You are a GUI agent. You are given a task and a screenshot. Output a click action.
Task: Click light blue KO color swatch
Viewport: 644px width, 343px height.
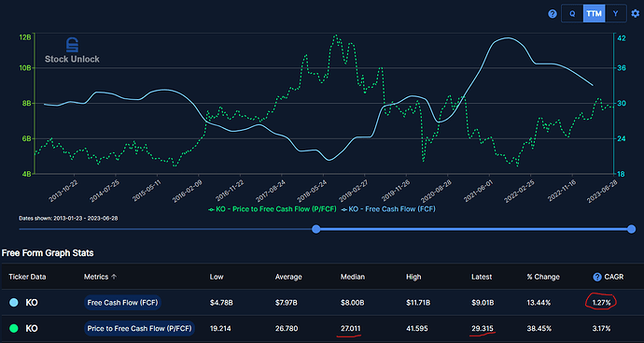click(x=14, y=303)
